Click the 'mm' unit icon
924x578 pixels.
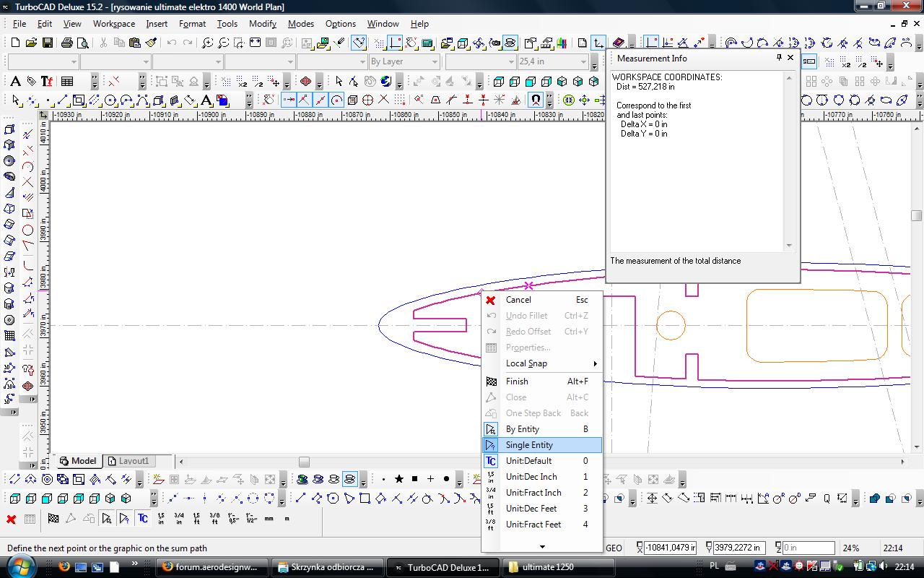(x=269, y=519)
